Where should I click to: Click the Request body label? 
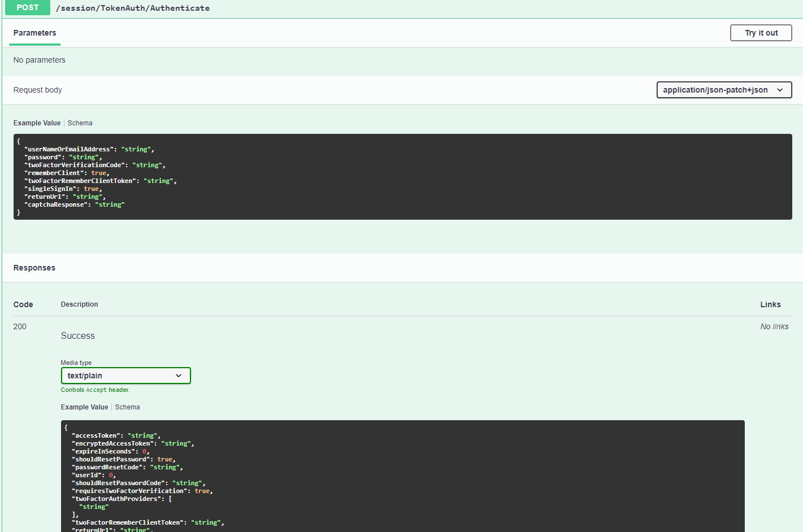click(x=38, y=90)
